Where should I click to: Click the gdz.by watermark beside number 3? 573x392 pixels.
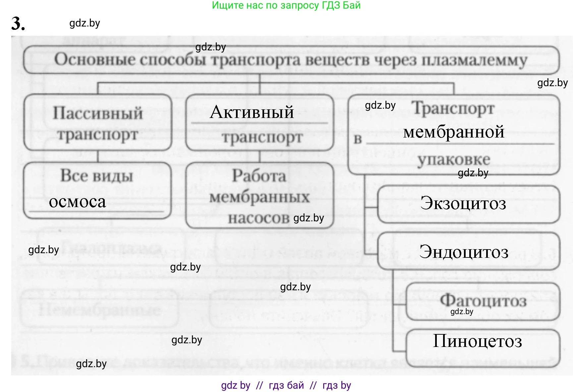pos(85,23)
